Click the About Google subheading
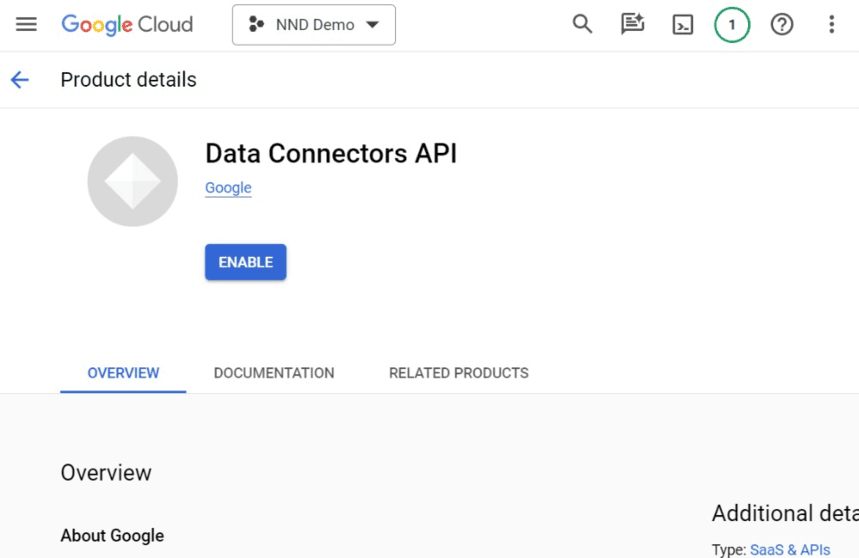Screen dimensions: 859x558 (112, 536)
